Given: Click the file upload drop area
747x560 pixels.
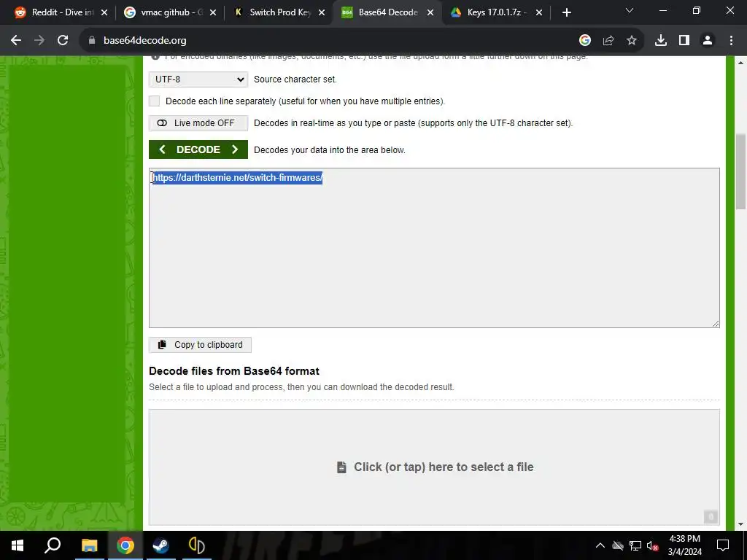Looking at the screenshot, I should [x=434, y=467].
